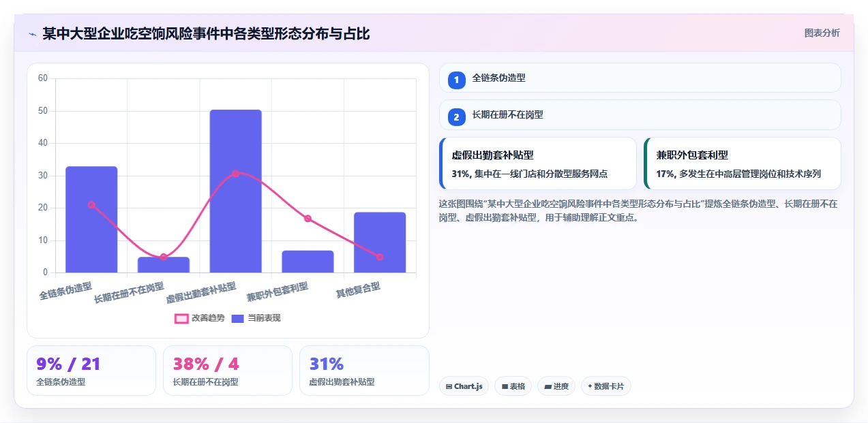Image resolution: width=868 pixels, height=423 pixels.
Task: Toggle 改善趋势 legend swatch in chart
Action: [181, 318]
